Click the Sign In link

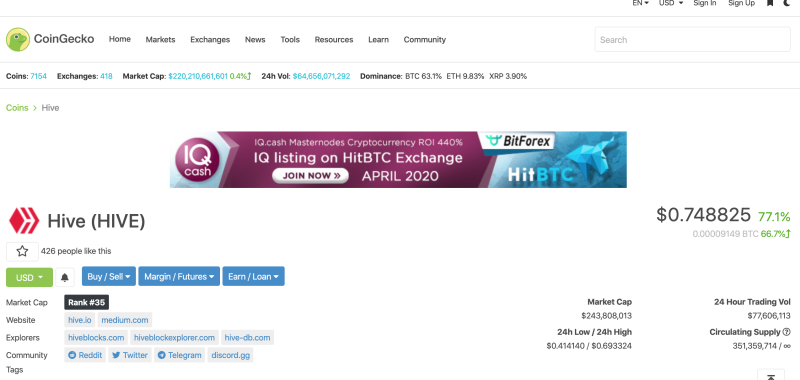[705, 3]
